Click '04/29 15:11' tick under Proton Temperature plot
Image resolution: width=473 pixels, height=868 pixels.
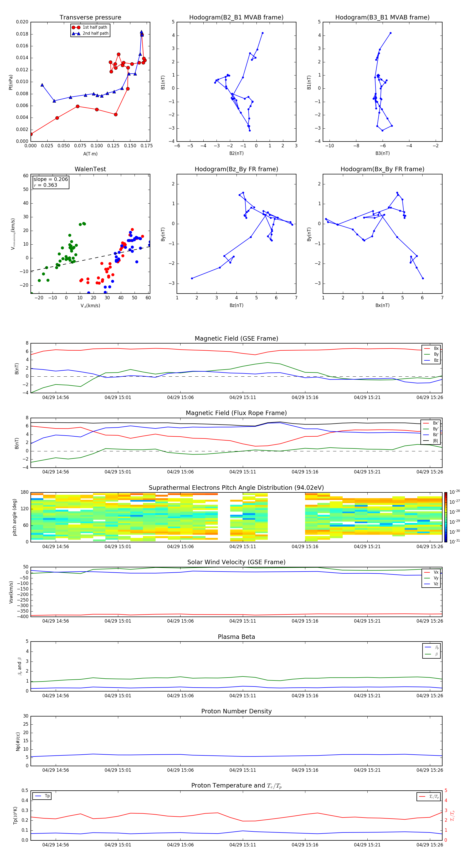coord(242,845)
